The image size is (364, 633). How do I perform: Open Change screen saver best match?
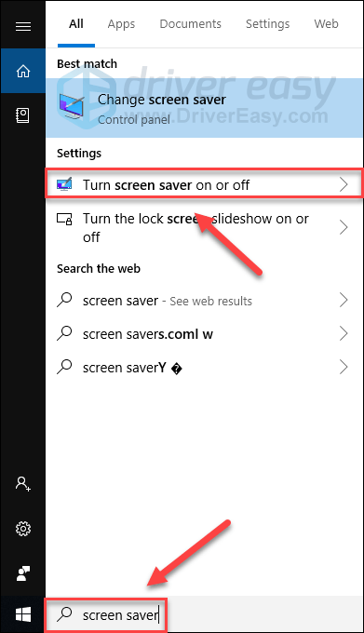[x=204, y=108]
